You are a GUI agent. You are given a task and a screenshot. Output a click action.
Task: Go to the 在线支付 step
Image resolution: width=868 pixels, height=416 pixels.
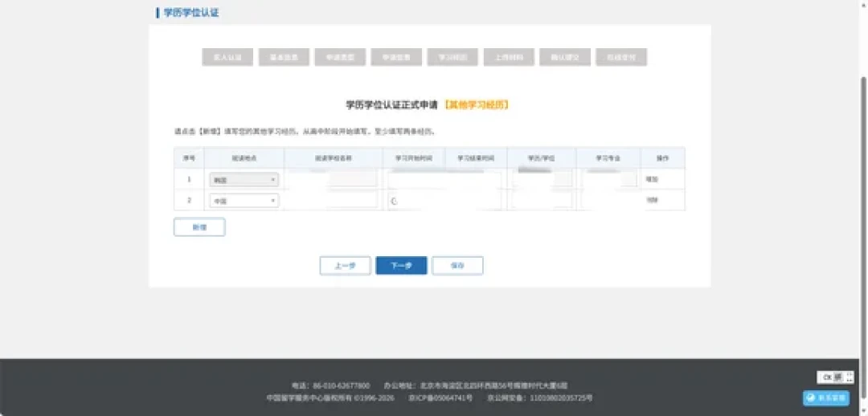click(621, 57)
